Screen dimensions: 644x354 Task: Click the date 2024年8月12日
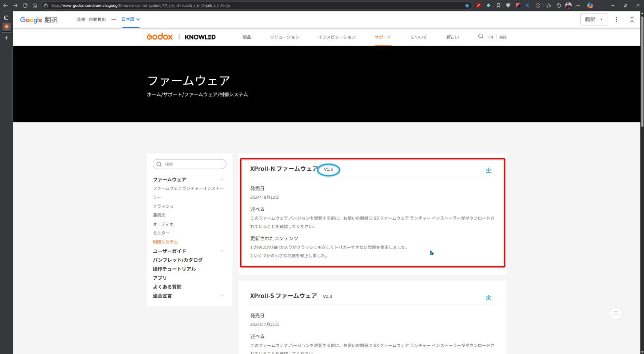click(264, 197)
